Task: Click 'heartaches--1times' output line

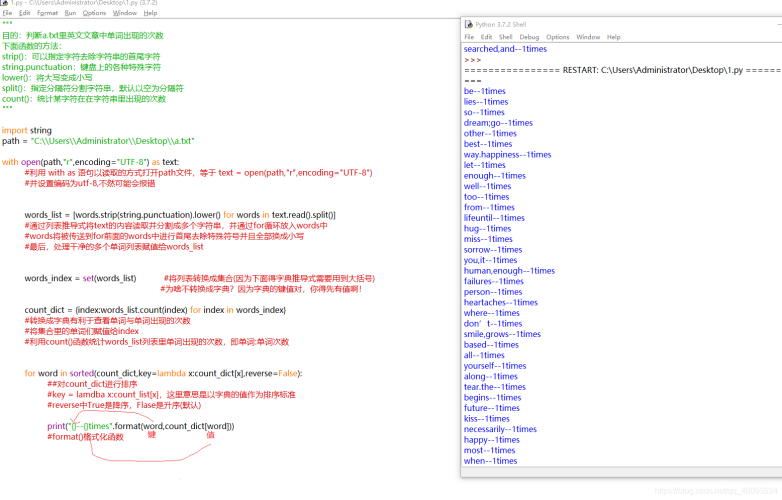Action: [x=501, y=303]
